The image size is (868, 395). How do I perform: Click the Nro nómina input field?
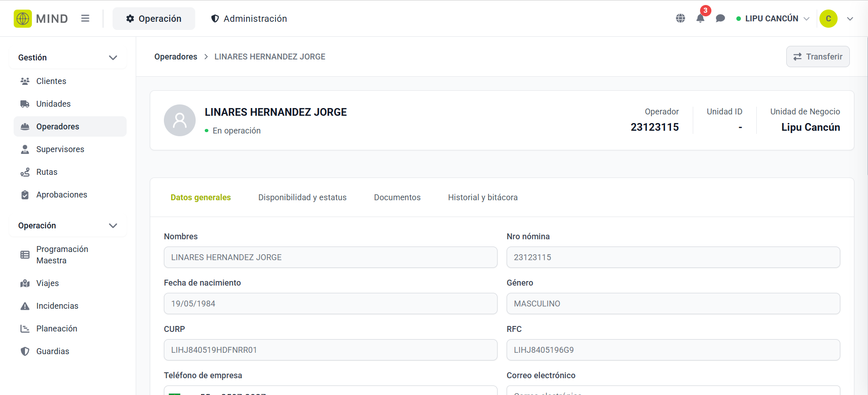tap(673, 257)
